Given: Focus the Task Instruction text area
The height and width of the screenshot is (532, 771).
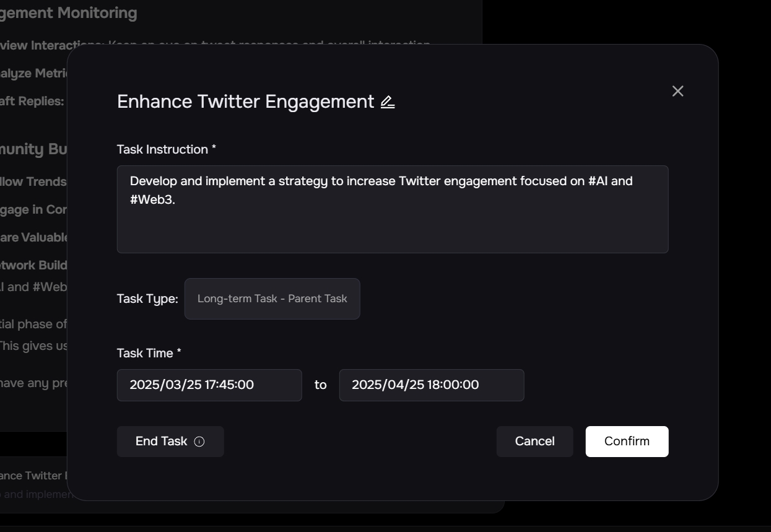Looking at the screenshot, I should (392, 223).
